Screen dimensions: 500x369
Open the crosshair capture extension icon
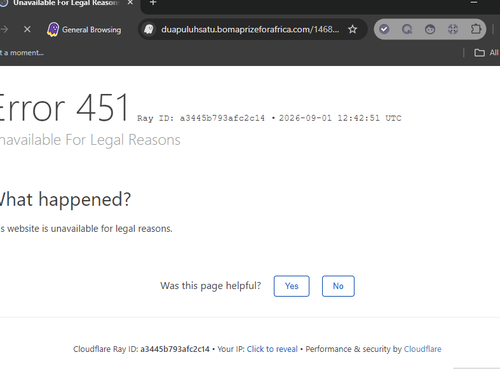point(453,29)
